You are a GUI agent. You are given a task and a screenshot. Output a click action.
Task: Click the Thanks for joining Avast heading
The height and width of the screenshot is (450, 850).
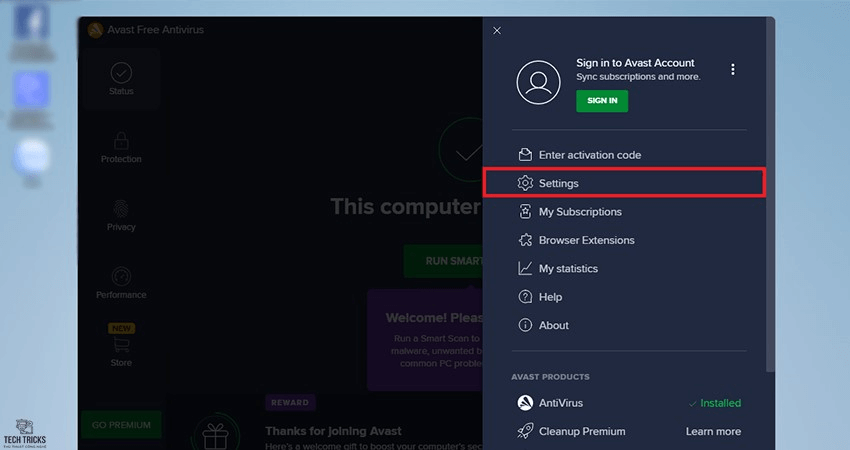pyautogui.click(x=333, y=432)
